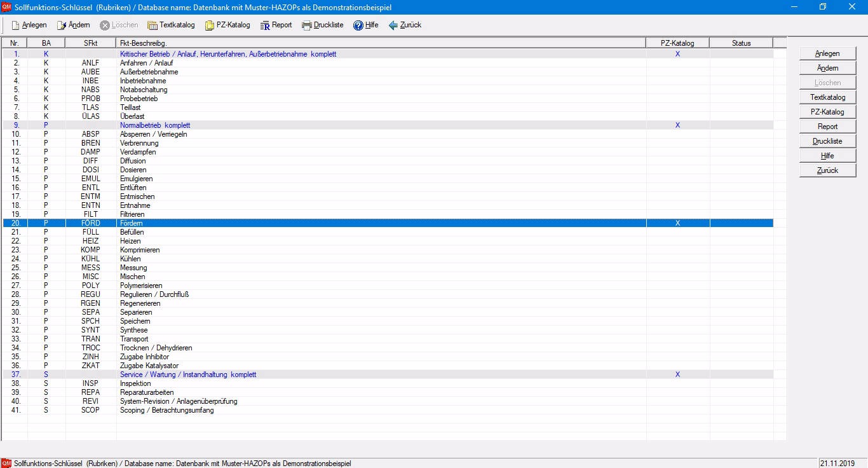Select the 'Scoping / Betrachtungsumfang' row
868x468 pixels.
click(388, 410)
